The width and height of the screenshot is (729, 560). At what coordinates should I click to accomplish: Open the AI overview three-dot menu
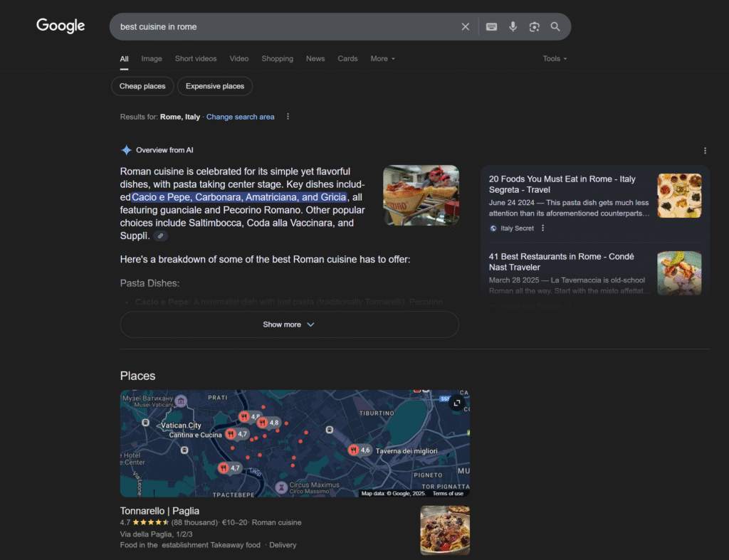[705, 151]
